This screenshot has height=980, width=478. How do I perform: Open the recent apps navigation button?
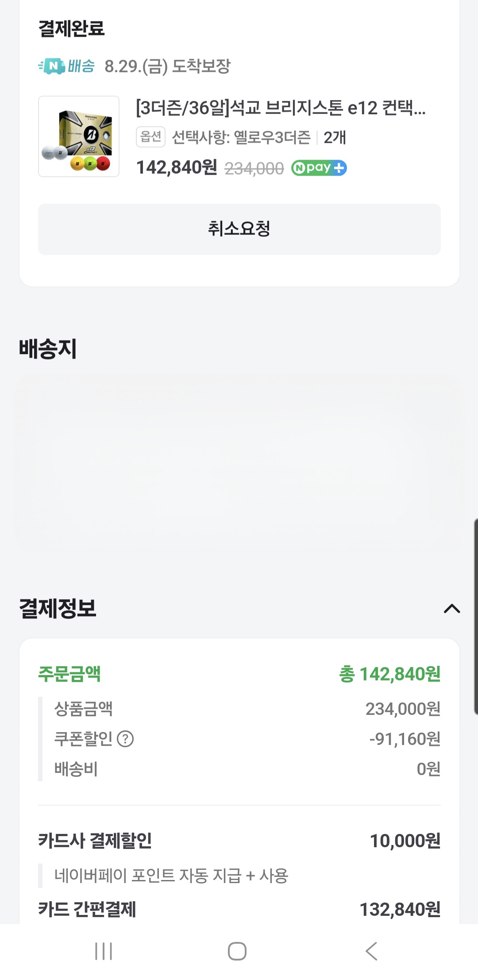point(104,951)
